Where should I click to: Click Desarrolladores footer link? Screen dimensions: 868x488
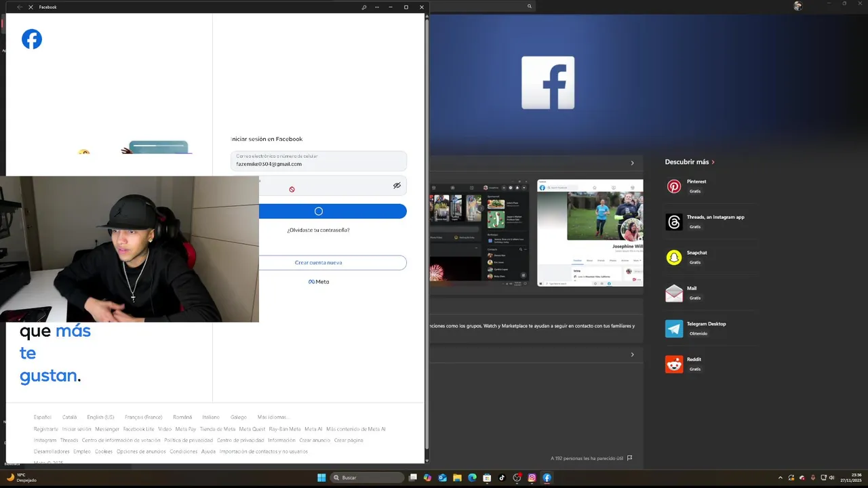tap(52, 451)
